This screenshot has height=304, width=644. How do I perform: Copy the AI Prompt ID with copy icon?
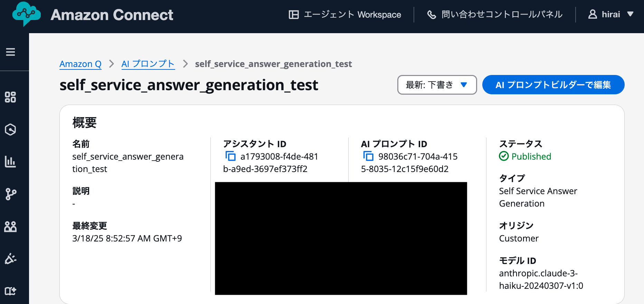(368, 156)
